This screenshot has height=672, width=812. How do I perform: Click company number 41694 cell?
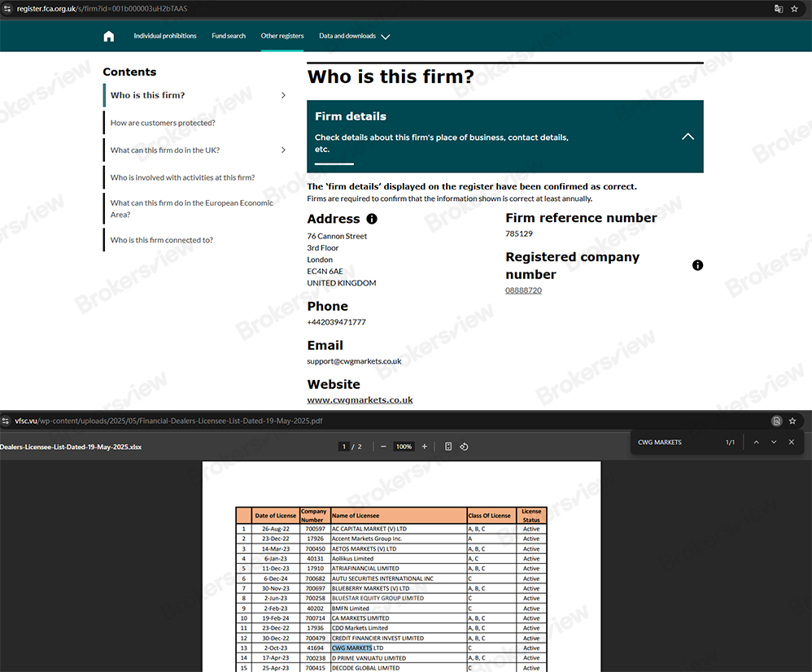[x=316, y=648]
